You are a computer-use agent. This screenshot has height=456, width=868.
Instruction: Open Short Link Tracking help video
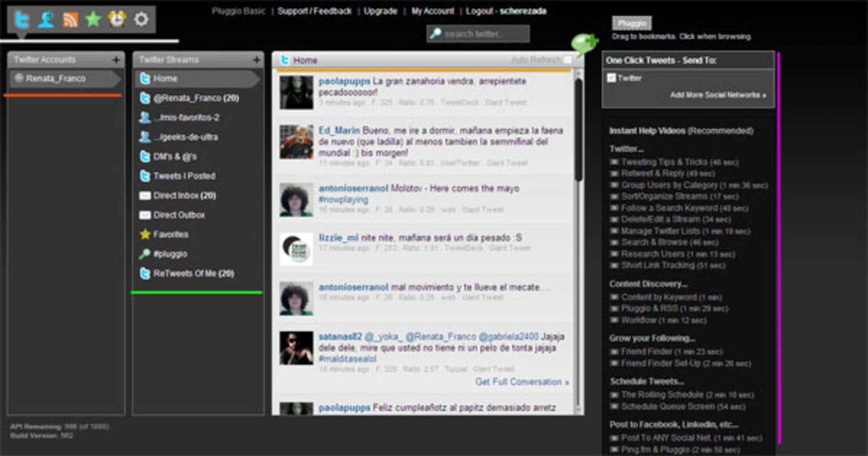[x=673, y=265]
